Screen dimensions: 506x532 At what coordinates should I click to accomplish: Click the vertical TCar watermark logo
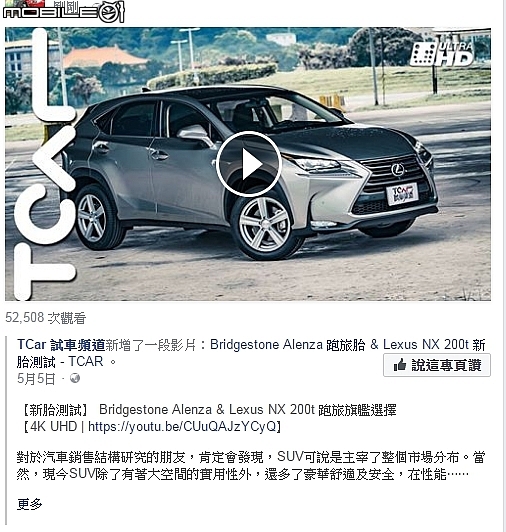tap(44, 164)
